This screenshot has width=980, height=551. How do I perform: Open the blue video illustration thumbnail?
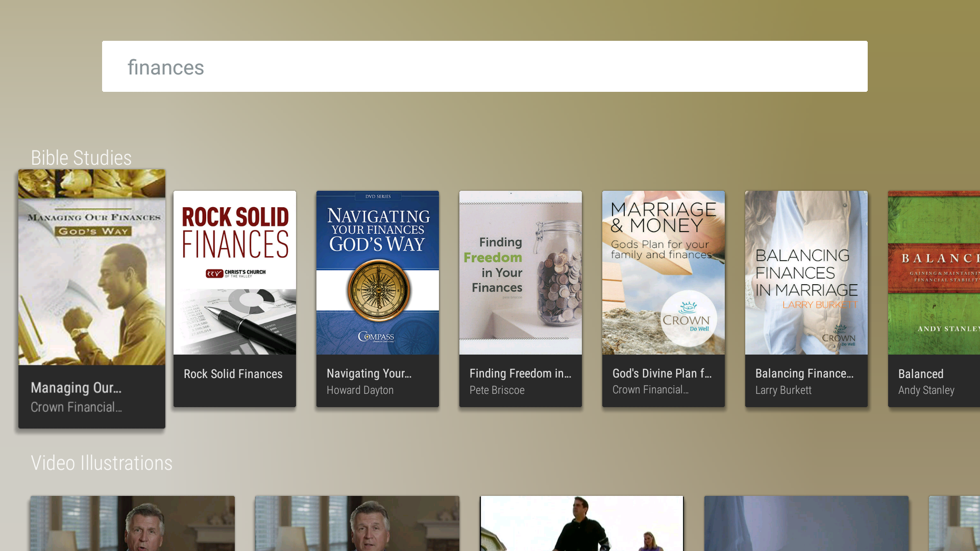click(x=806, y=523)
